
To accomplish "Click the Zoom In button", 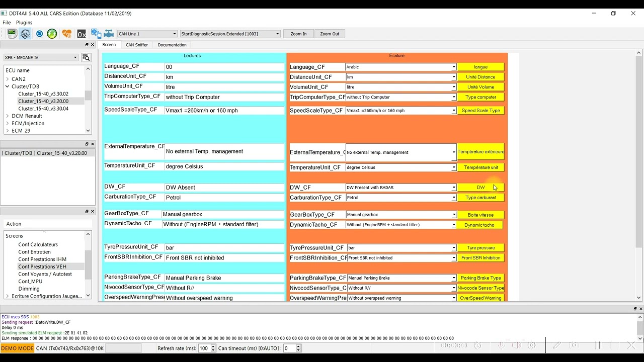I will 298,34.
